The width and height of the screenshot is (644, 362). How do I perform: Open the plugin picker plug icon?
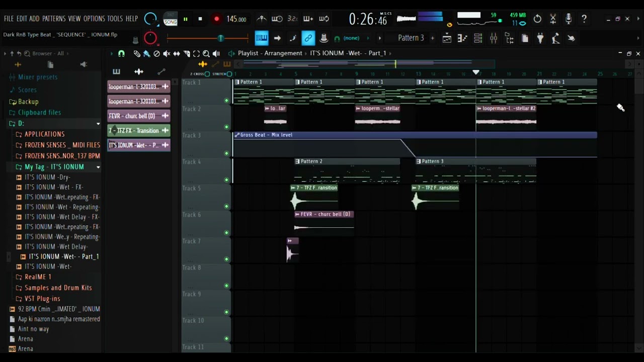tap(540, 38)
